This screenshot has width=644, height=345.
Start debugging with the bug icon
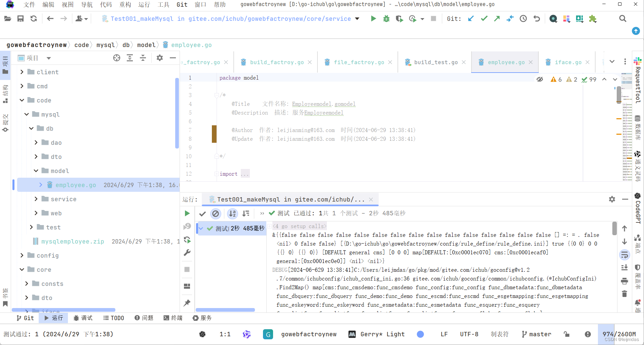(x=386, y=18)
